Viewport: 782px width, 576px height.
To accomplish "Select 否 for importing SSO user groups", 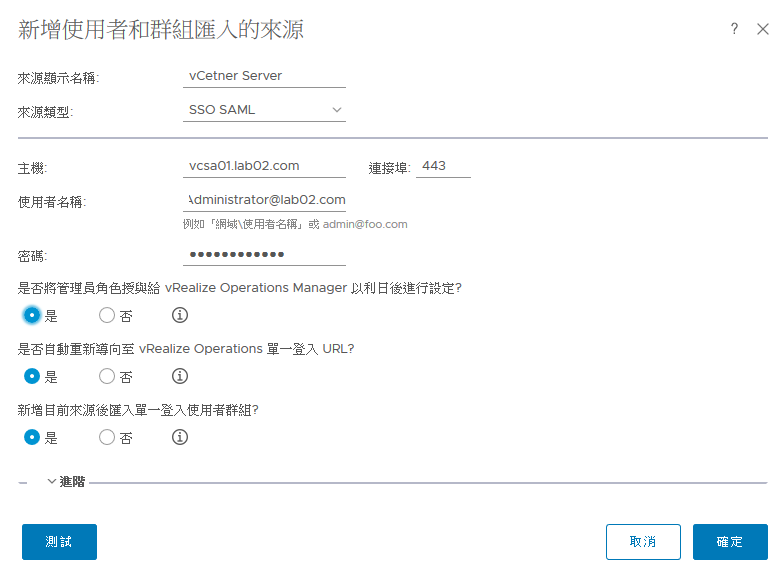I will coord(107,437).
